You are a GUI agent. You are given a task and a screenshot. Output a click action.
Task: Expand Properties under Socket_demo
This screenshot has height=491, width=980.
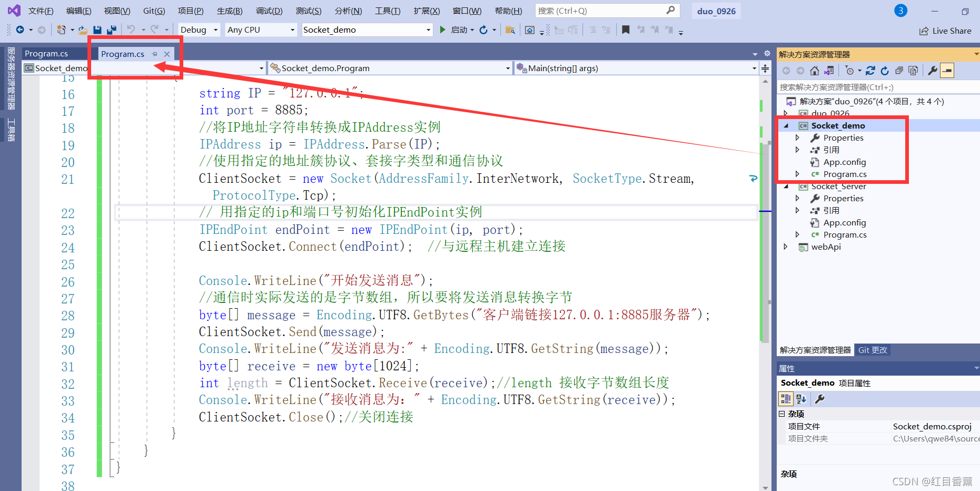coord(797,138)
